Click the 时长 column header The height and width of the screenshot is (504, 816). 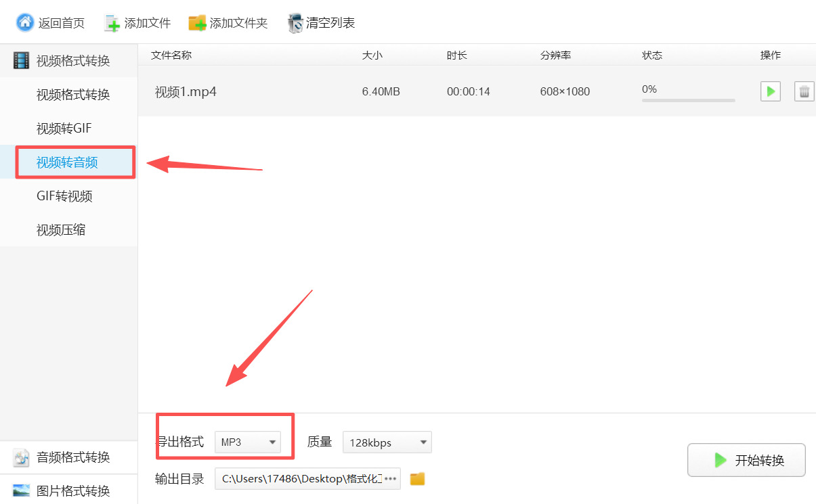pyautogui.click(x=457, y=55)
